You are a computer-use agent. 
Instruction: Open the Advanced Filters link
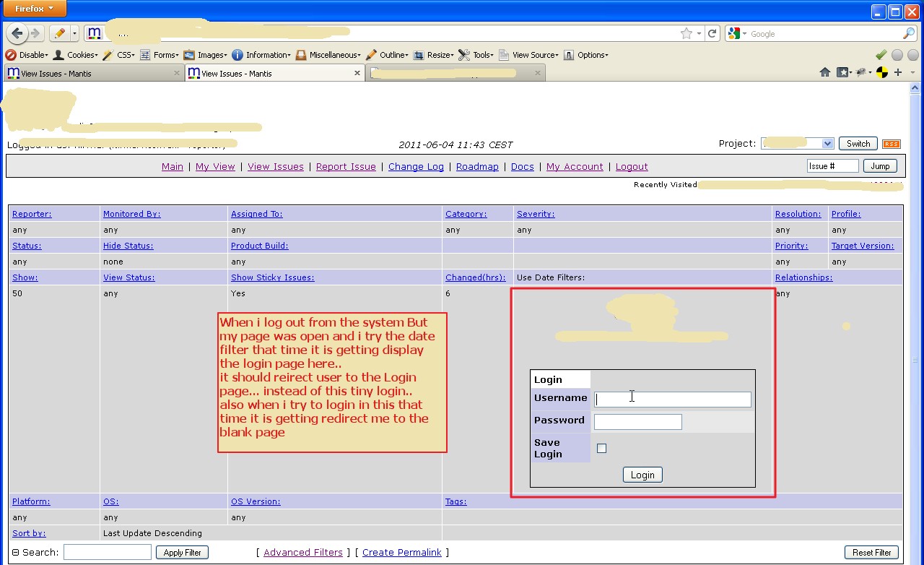[303, 553]
